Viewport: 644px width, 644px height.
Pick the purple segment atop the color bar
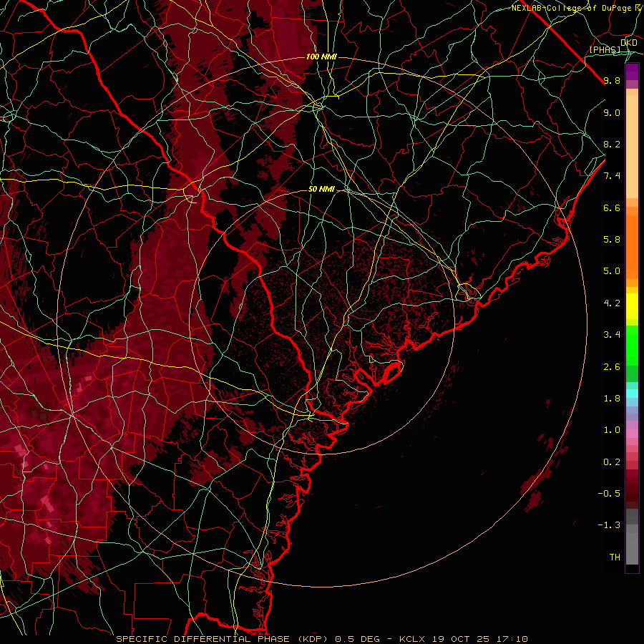pos(632,72)
